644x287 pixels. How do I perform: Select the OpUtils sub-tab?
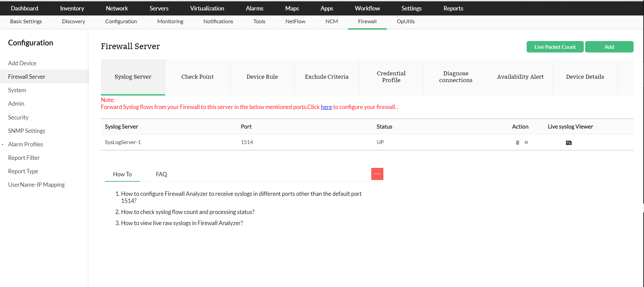click(406, 22)
